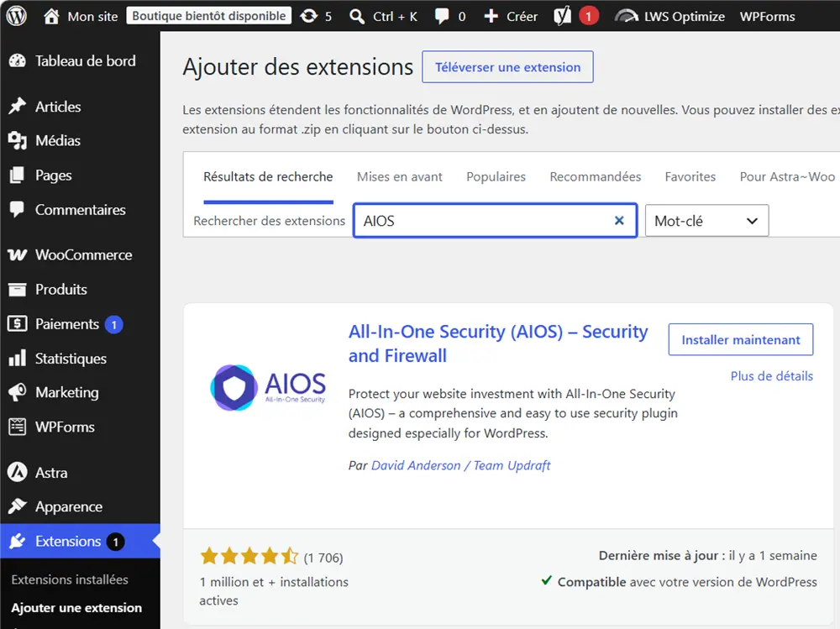Click the AIOS star rating

(x=249, y=557)
